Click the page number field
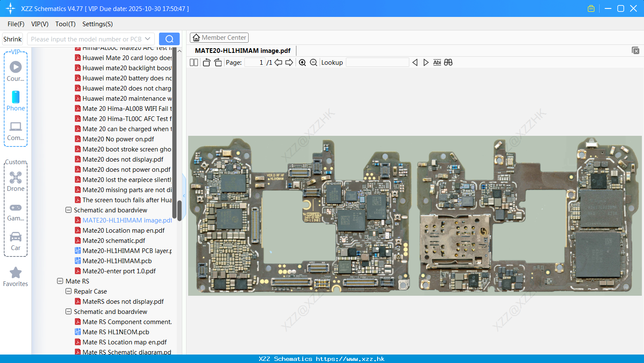The image size is (644, 363). tap(255, 63)
